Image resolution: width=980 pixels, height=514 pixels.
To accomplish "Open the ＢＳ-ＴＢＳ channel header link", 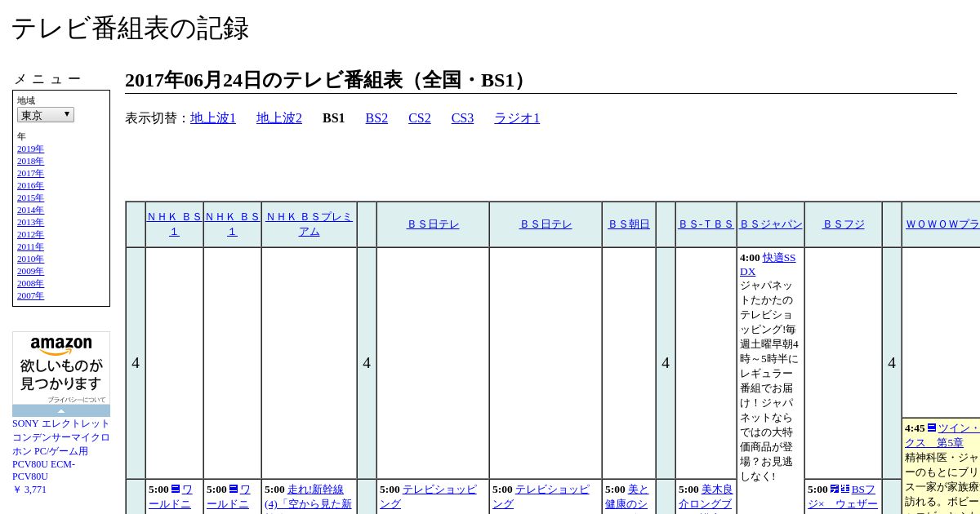I will 706,224.
